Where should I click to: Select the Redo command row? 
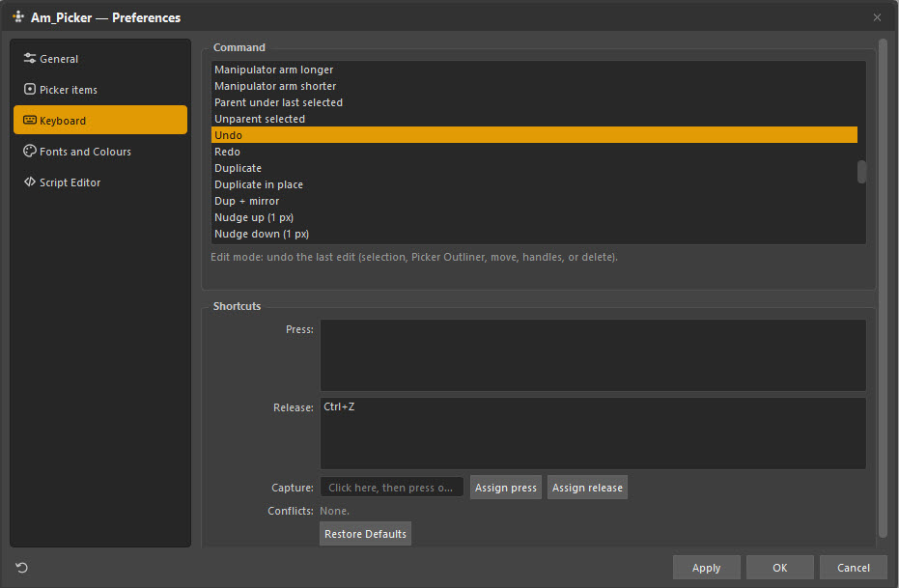point(534,152)
